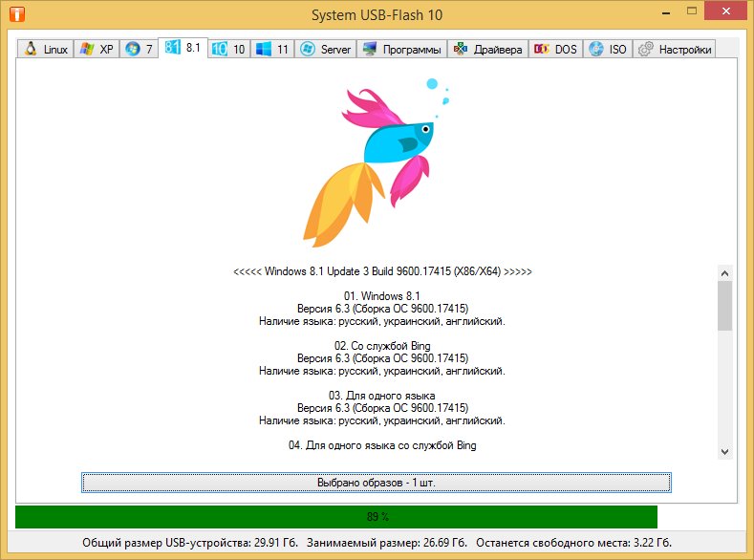The height and width of the screenshot is (560, 754).
Task: Click the Драйвера puzzle icon
Action: coord(461,49)
